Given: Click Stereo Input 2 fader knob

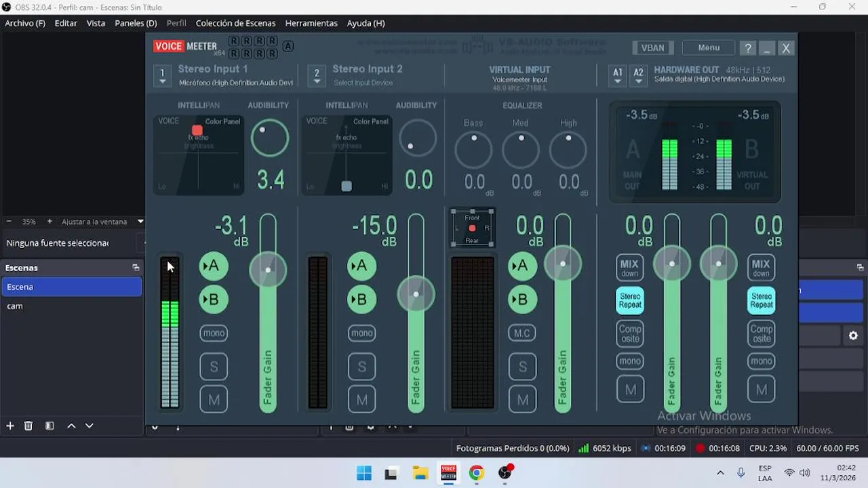Looking at the screenshot, I should (416, 293).
